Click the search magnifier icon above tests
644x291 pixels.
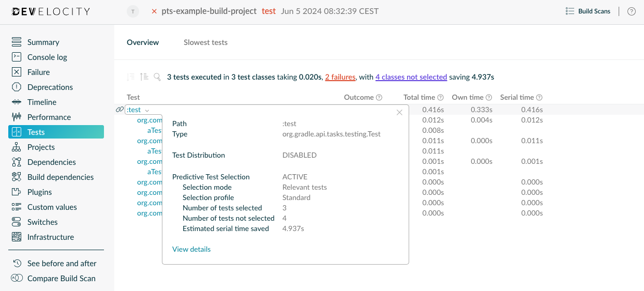[x=157, y=77]
